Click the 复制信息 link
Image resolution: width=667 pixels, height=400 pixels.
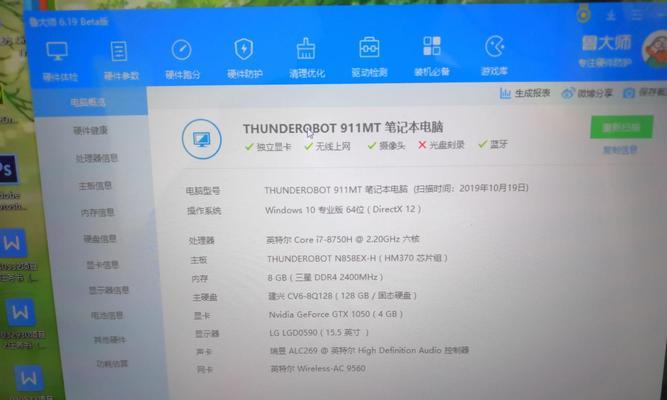(620, 149)
